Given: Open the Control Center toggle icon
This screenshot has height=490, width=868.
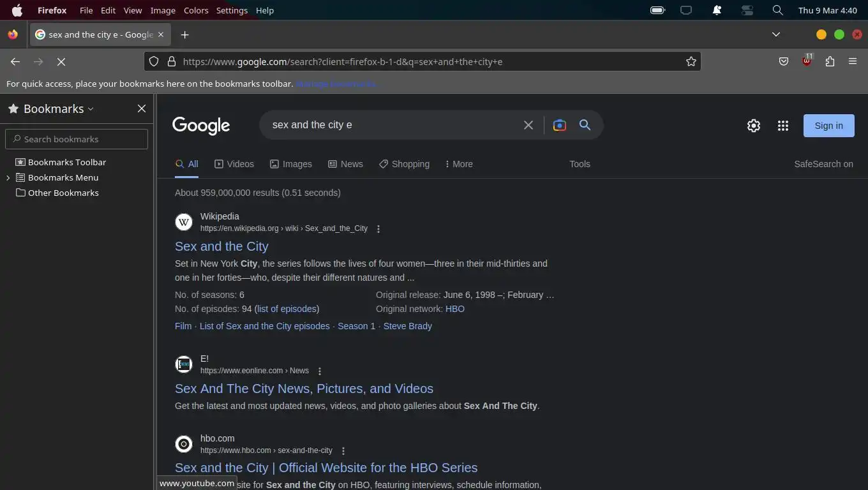Looking at the screenshot, I should coord(747,10).
